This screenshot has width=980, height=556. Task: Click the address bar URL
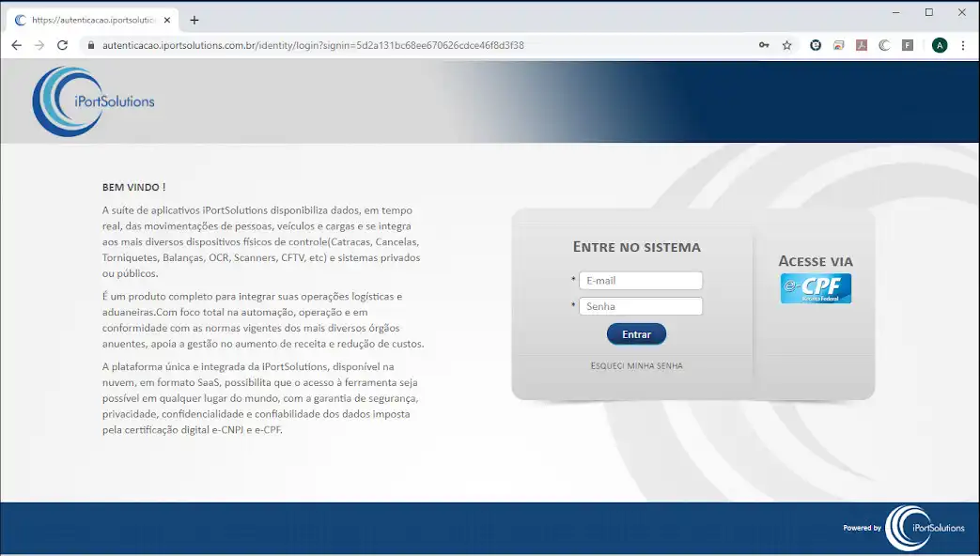click(x=313, y=45)
